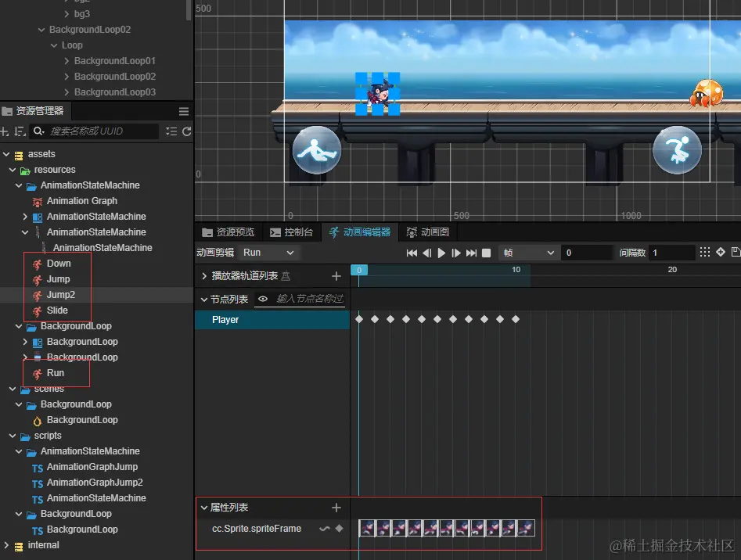Viewport: 741px width, 560px height.
Task: Switch to the 资源预览 tab
Action: point(228,232)
